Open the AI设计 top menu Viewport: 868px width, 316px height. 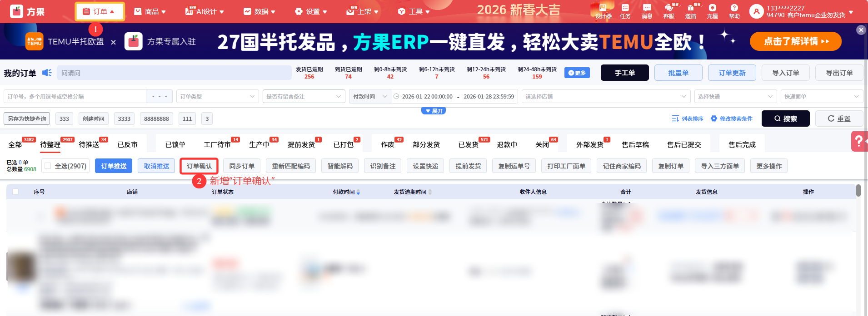205,11
